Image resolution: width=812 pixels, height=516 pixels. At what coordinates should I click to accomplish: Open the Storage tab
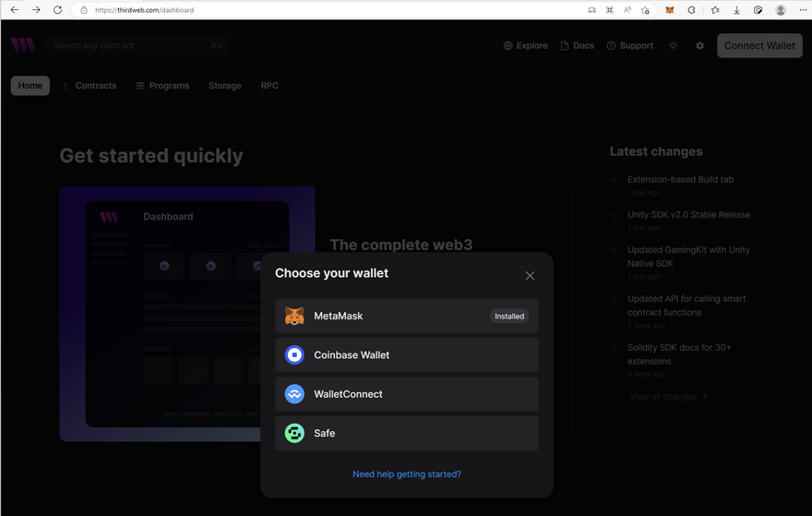[x=224, y=86]
